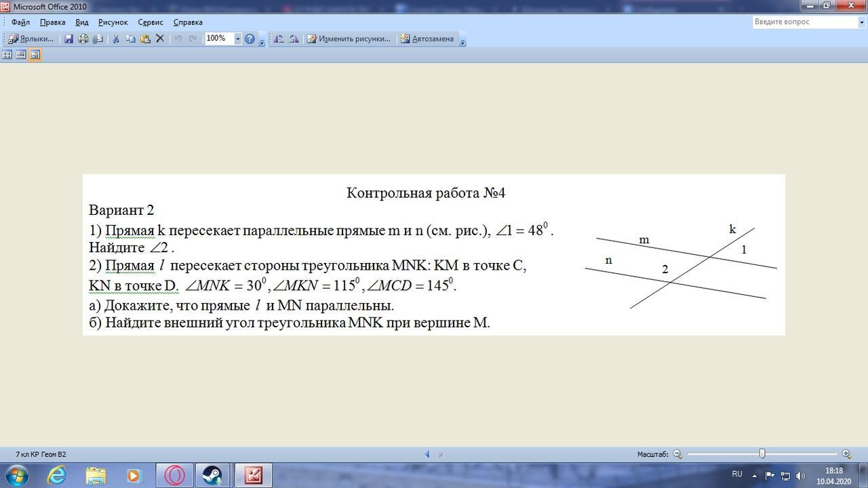The image size is (868, 488).
Task: Open the Файл menu
Action: (20, 22)
